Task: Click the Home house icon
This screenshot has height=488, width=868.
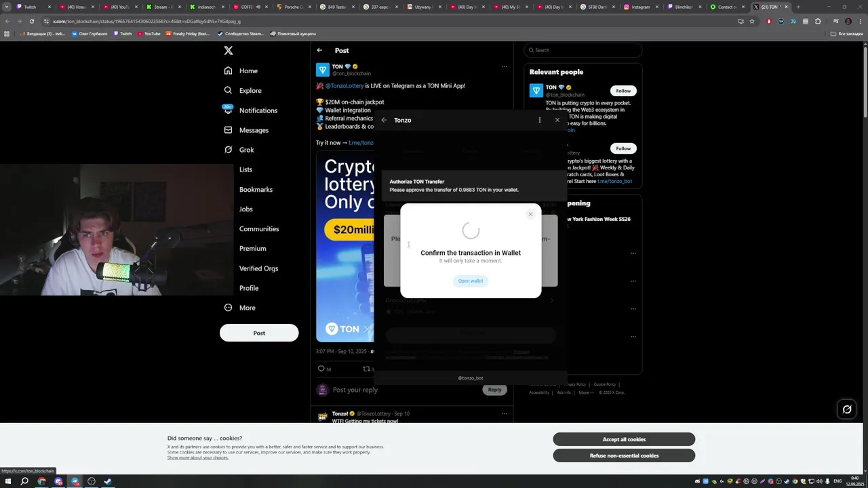Action: (x=228, y=70)
